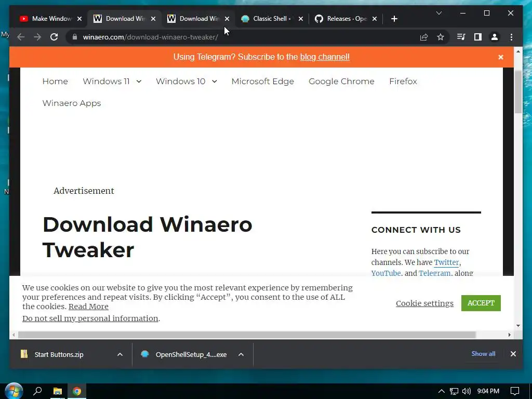This screenshot has height=399, width=532.
Task: Close the Classic Shell tab
Action: pyautogui.click(x=301, y=19)
